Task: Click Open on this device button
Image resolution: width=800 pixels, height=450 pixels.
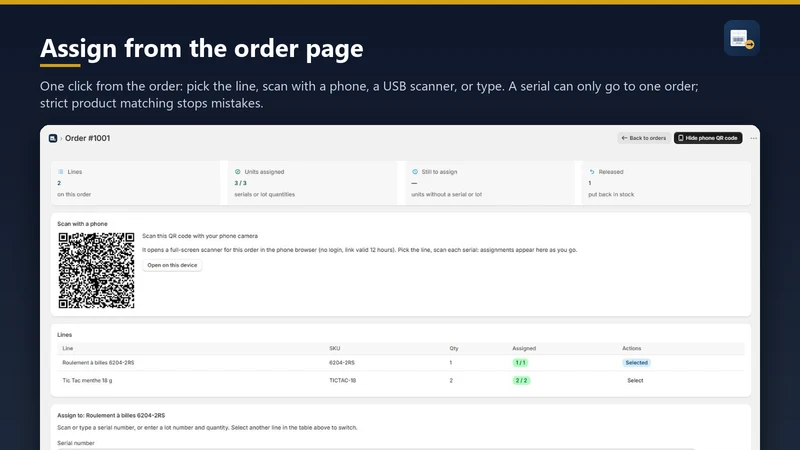Action: (x=172, y=265)
